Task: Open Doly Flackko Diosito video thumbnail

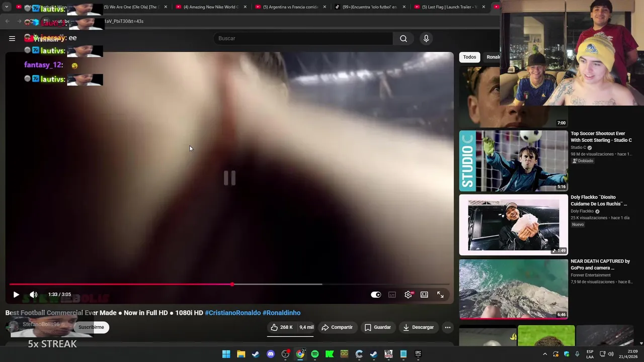Action: [x=513, y=225]
